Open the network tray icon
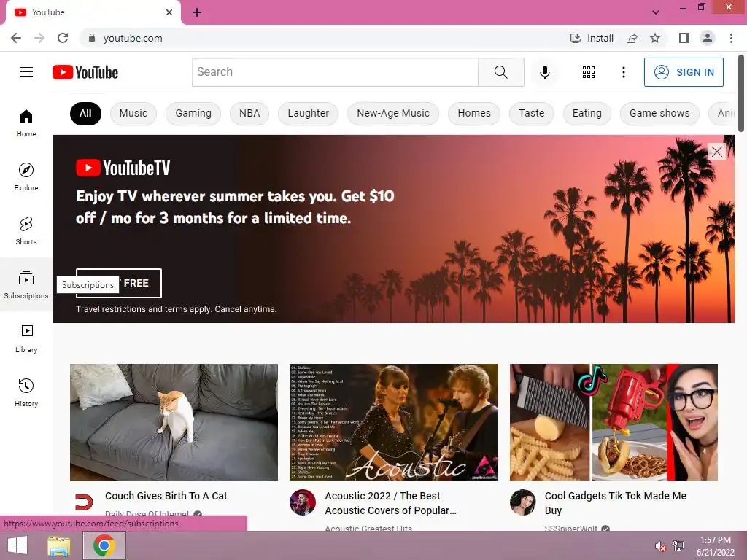Image resolution: width=747 pixels, height=560 pixels. [678, 546]
